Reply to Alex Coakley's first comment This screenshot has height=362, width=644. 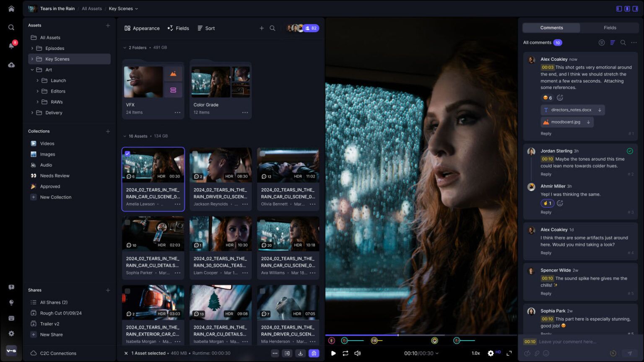click(546, 133)
